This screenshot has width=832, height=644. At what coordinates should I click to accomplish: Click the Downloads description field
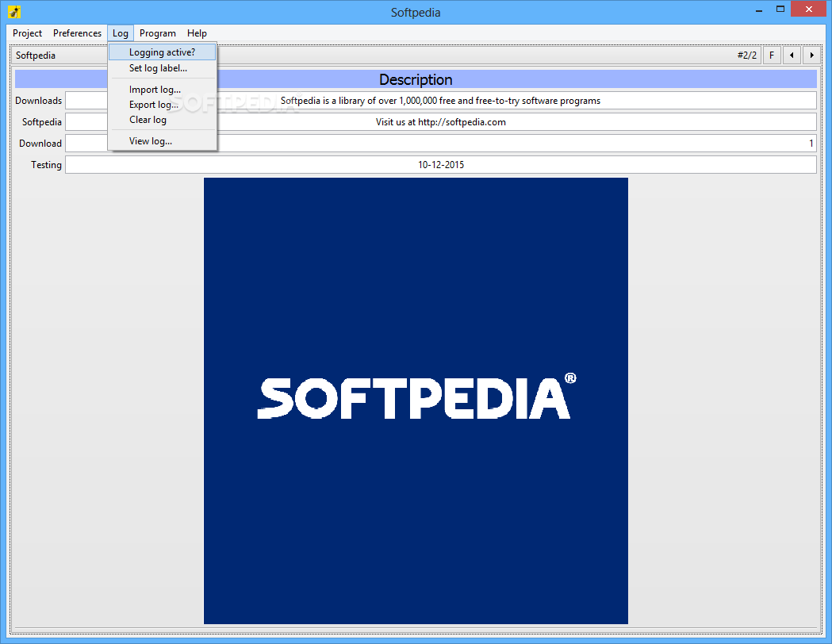point(440,101)
